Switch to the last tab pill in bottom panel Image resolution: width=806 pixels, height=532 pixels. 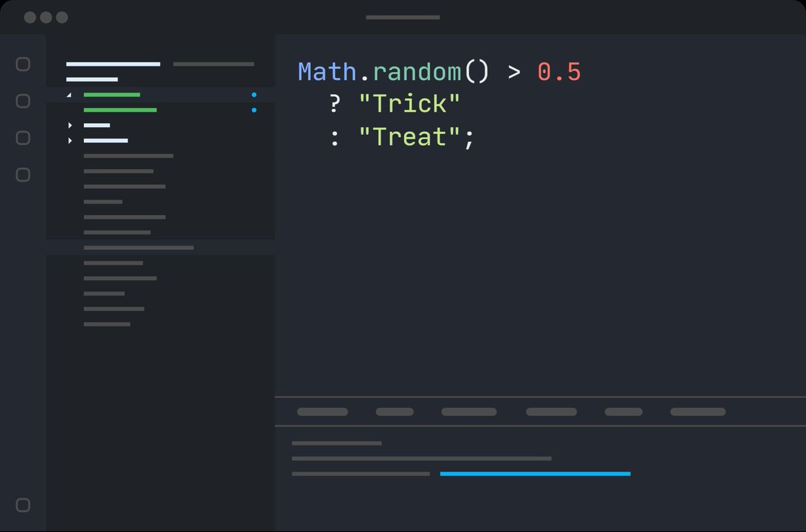click(698, 412)
